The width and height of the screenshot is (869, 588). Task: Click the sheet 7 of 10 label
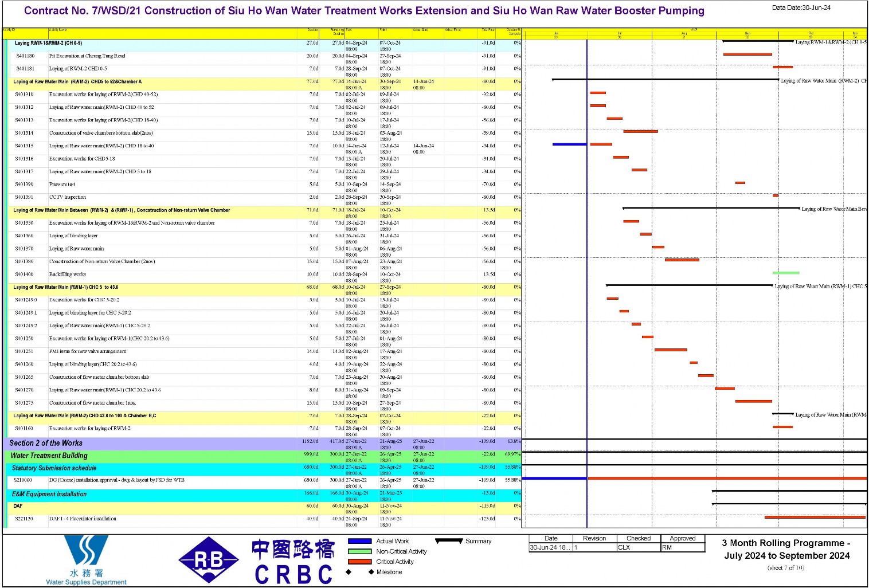786,568
